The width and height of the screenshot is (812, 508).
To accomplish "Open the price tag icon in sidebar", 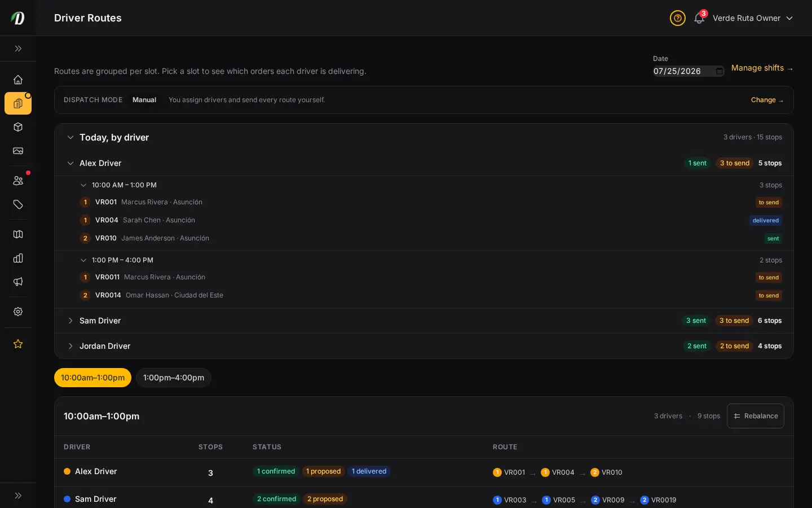I will (18, 204).
